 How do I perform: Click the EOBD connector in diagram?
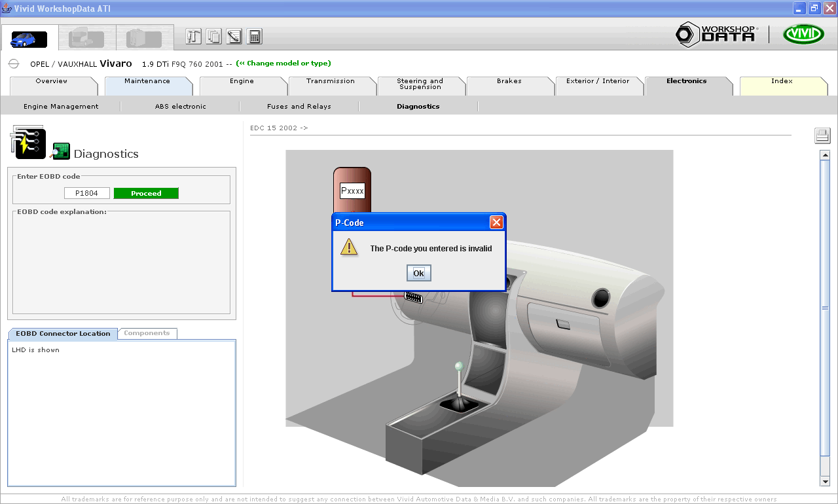(413, 297)
